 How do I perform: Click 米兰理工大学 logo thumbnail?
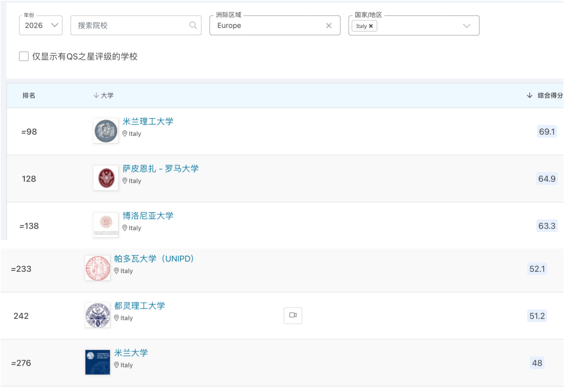tap(106, 131)
